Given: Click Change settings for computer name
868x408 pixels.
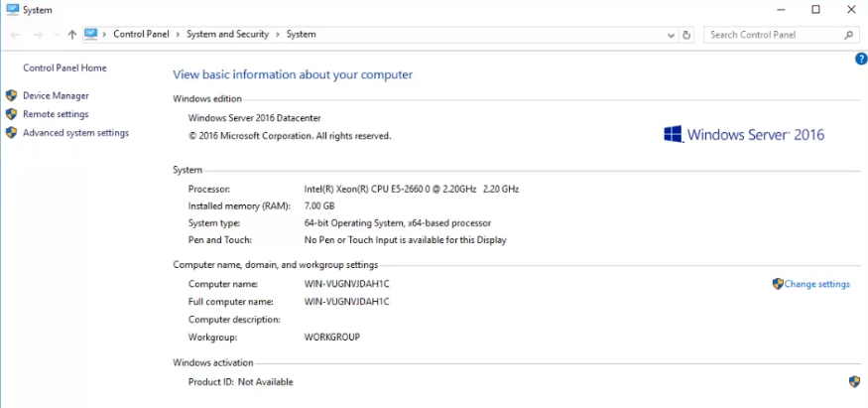Looking at the screenshot, I should pos(816,284).
